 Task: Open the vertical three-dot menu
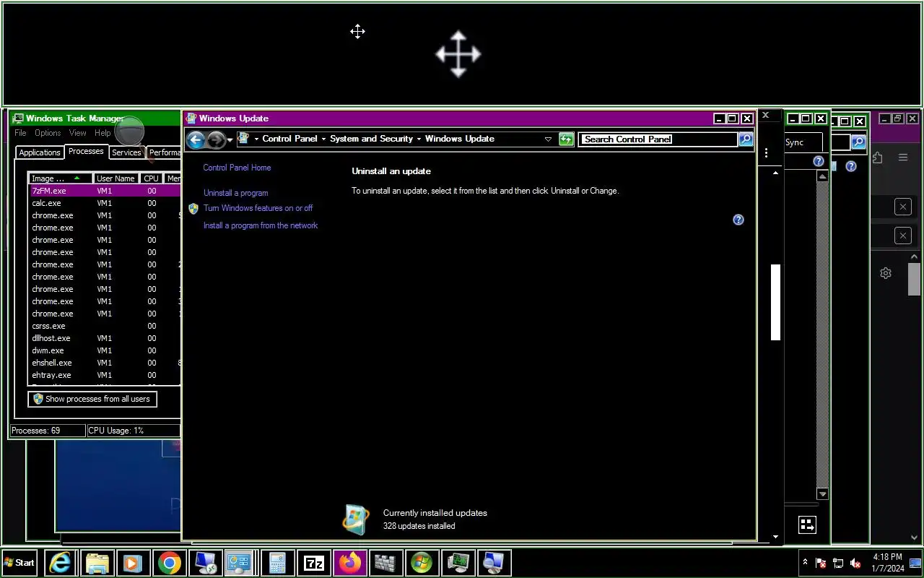click(x=766, y=153)
